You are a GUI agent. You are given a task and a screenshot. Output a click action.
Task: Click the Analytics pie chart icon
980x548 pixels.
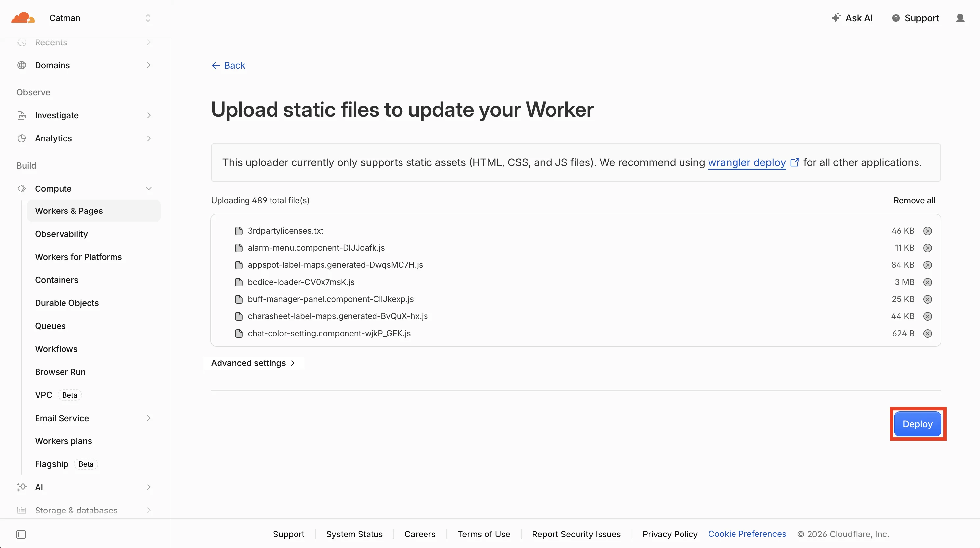coord(22,138)
